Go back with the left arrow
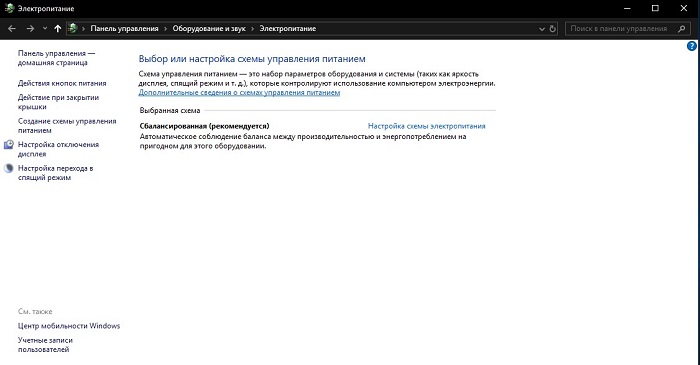 tap(12, 29)
